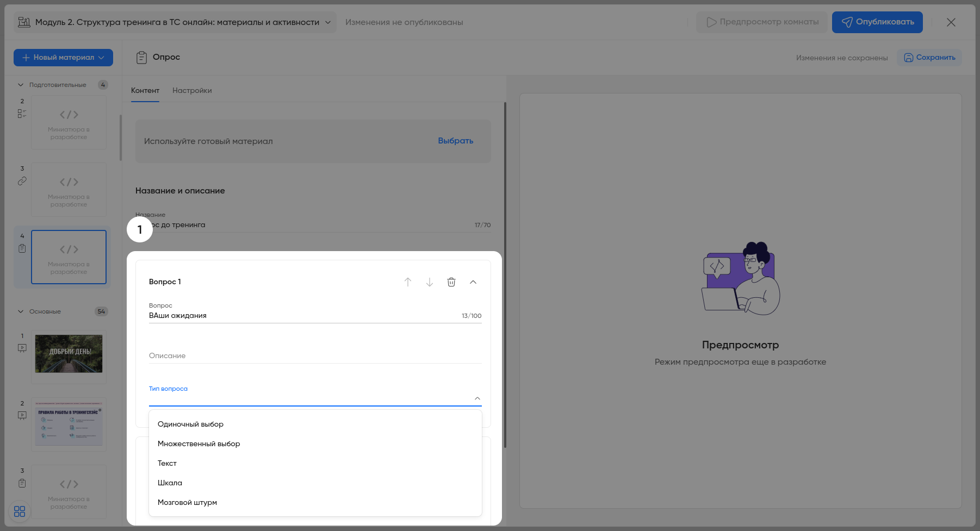The image size is (980, 531).
Task: Click Предпросмотр комнаты button
Action: point(762,22)
